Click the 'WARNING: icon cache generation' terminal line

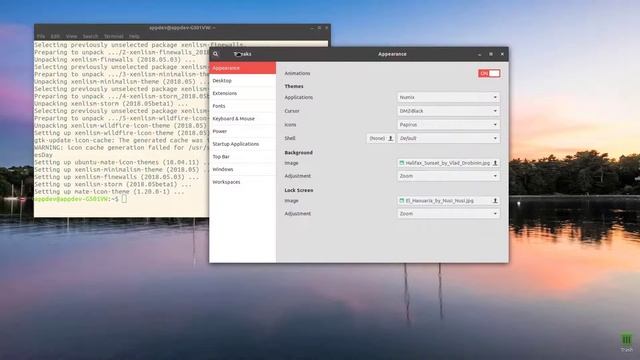pos(121,148)
